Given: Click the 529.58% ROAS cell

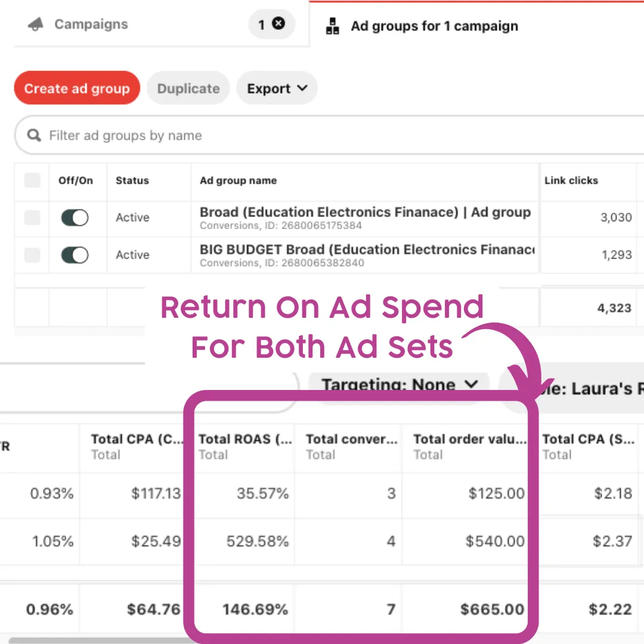Looking at the screenshot, I should tap(258, 541).
